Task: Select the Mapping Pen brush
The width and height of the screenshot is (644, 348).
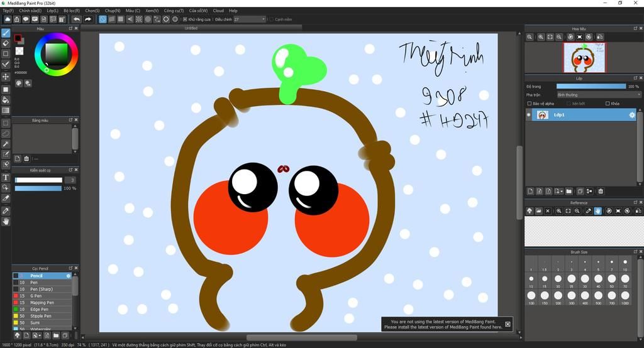Action: (x=42, y=302)
